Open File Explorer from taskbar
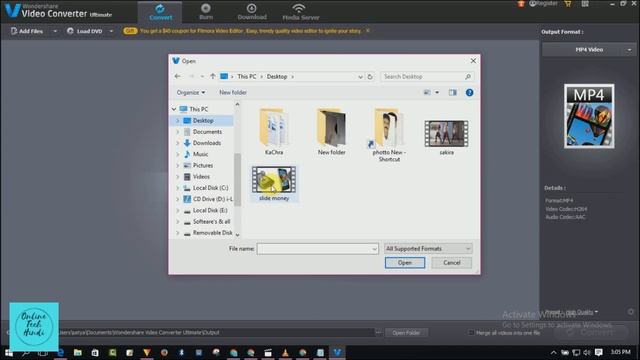This screenshot has height=360, width=640. tap(78, 353)
